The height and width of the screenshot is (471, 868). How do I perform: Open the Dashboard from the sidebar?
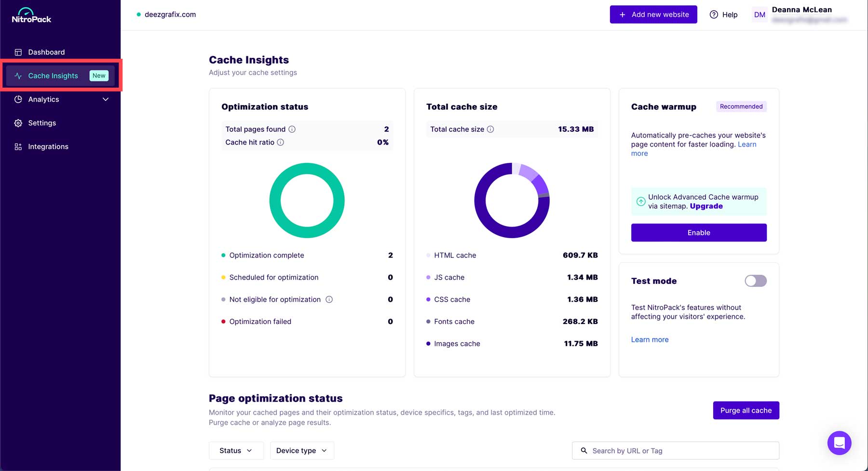[46, 52]
